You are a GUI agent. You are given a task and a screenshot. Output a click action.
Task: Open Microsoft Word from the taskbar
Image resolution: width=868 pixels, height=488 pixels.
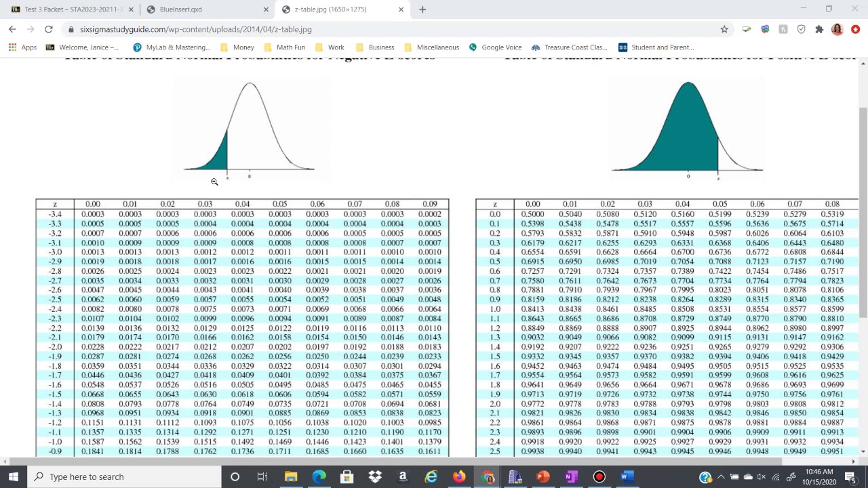627,476
